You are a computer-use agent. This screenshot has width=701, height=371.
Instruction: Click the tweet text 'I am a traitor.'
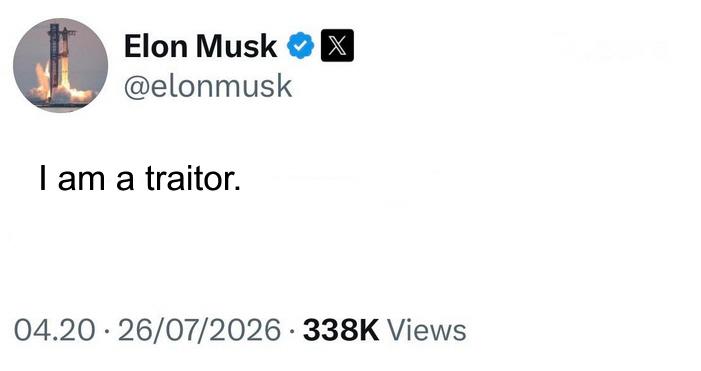(140, 178)
